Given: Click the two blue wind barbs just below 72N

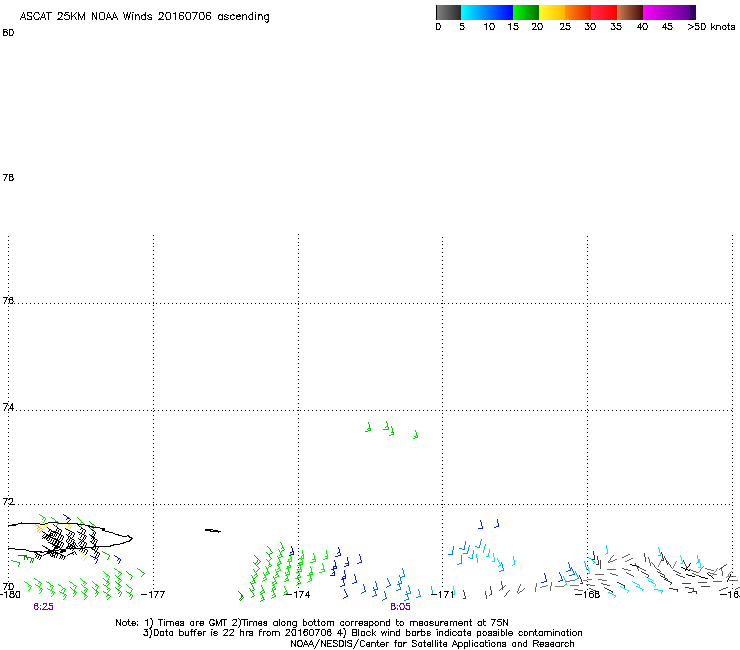Looking at the screenshot, I should [x=488, y=524].
